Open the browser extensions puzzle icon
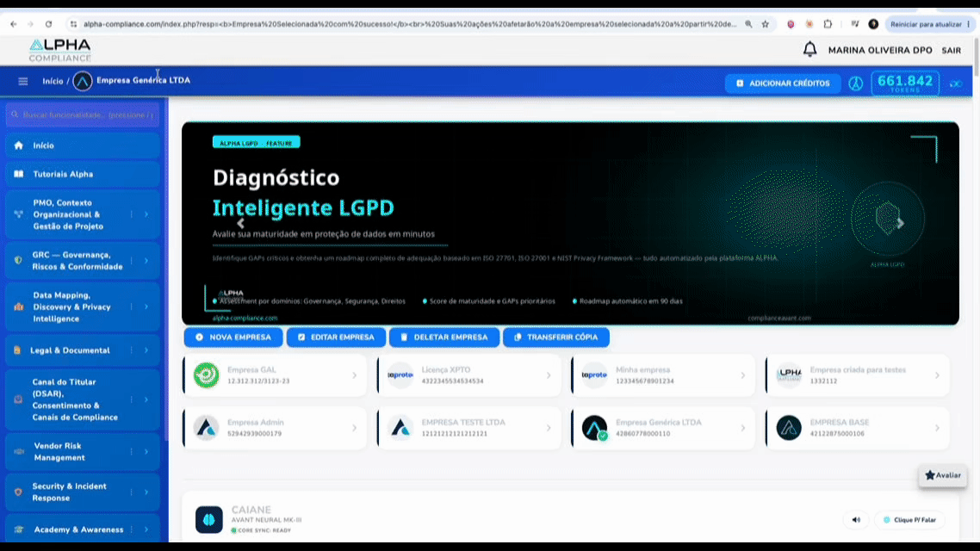Screen dimensions: 980x551 pyautogui.click(x=828, y=24)
